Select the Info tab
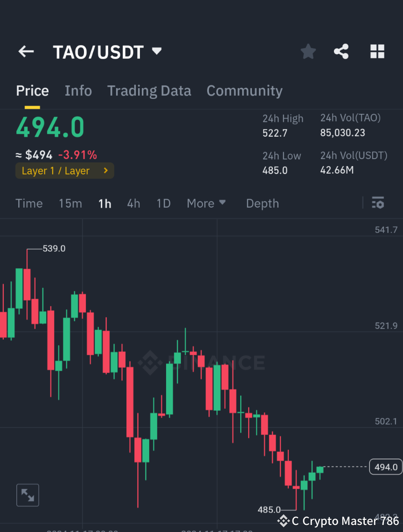The height and width of the screenshot is (532, 403). click(78, 91)
